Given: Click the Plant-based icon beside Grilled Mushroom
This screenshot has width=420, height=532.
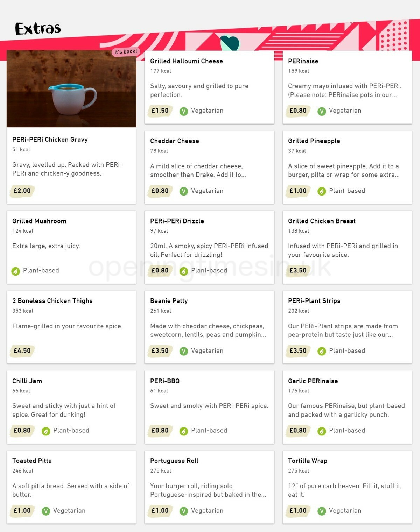Looking at the screenshot, I should [x=15, y=270].
